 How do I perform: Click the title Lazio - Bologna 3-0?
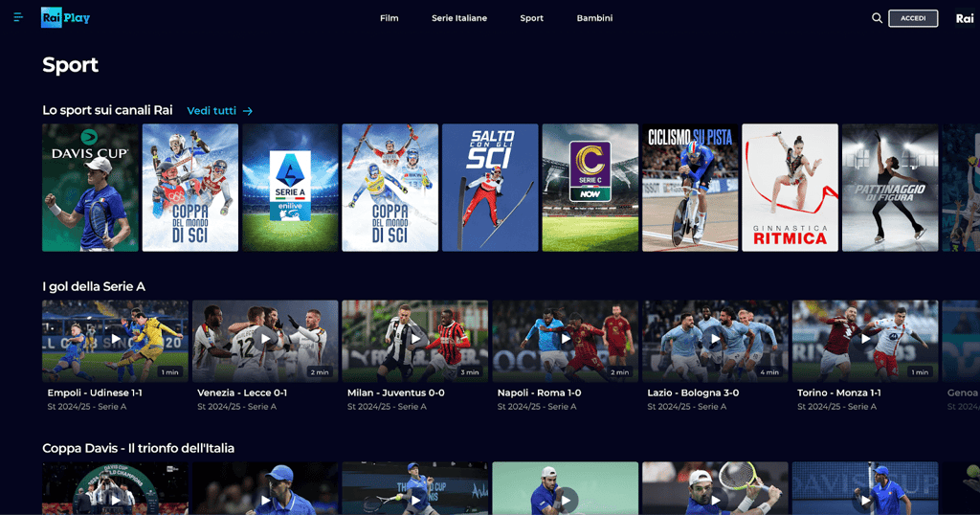pos(693,392)
